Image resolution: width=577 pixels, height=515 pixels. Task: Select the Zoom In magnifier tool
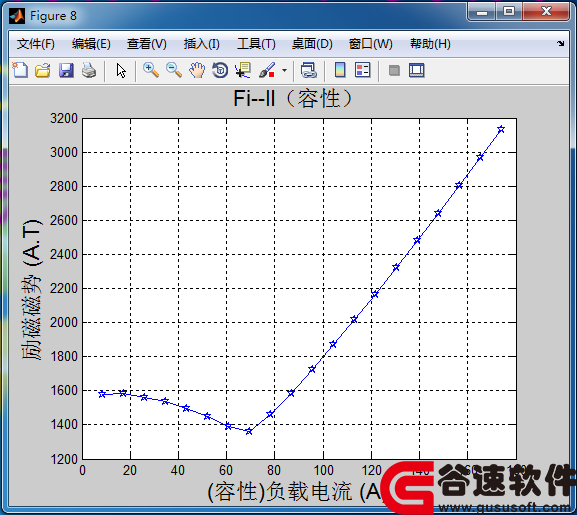151,70
